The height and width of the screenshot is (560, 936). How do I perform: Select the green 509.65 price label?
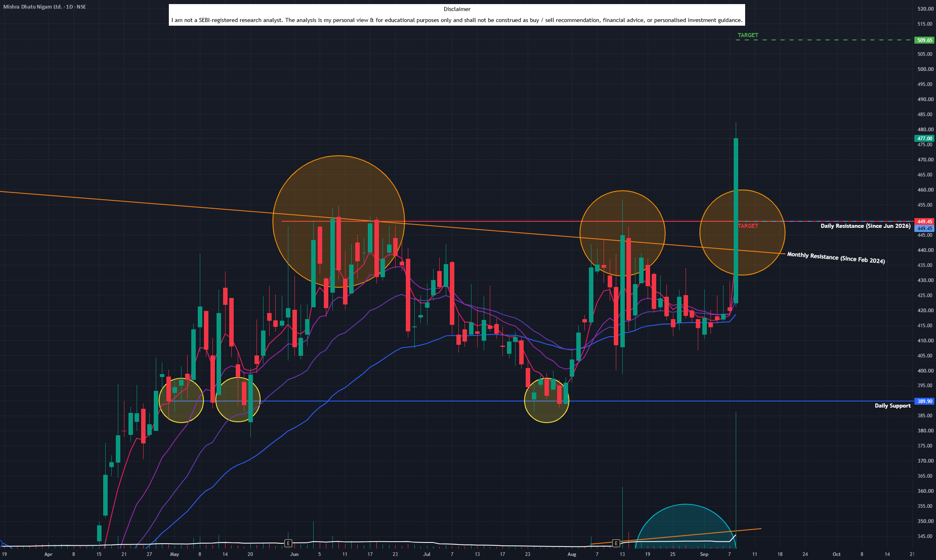[x=925, y=40]
